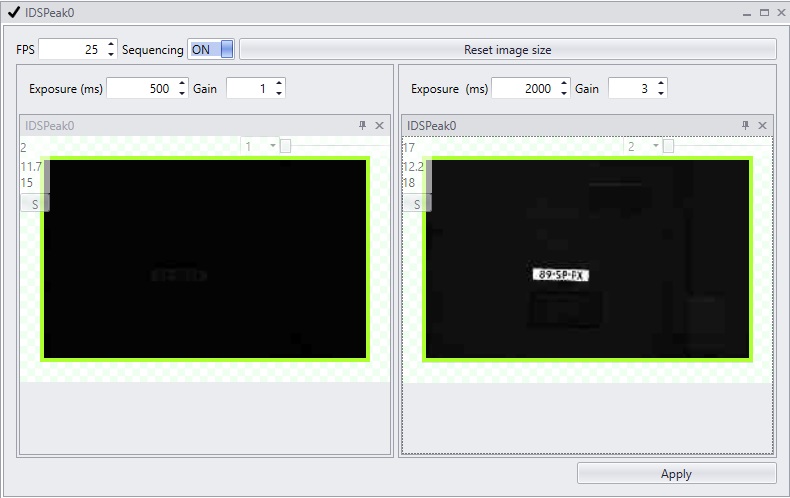Click the 17 value in right panel
Screen dimensions: 790x498
[x=409, y=148]
